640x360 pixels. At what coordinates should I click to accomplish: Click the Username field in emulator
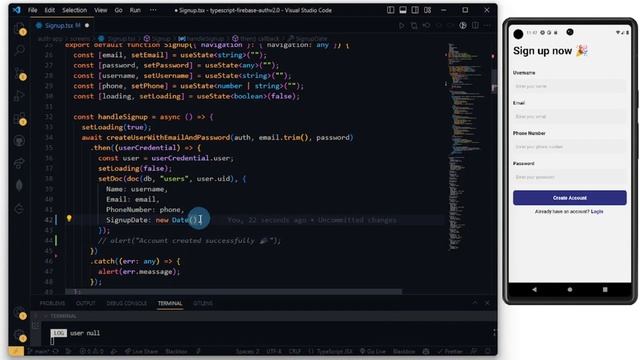point(569,86)
